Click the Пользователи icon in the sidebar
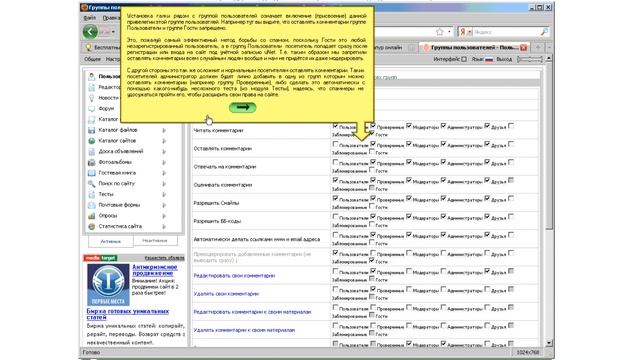The height and width of the screenshot is (360, 640). click(x=91, y=76)
